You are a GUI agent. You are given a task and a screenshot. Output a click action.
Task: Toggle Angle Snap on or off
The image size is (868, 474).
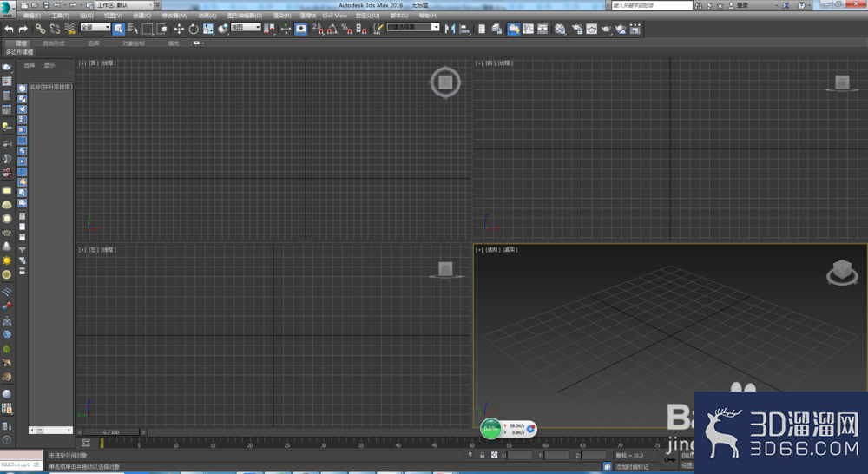[332, 29]
